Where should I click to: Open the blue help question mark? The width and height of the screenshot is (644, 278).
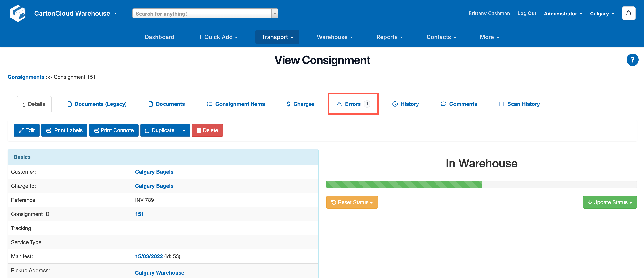[632, 60]
